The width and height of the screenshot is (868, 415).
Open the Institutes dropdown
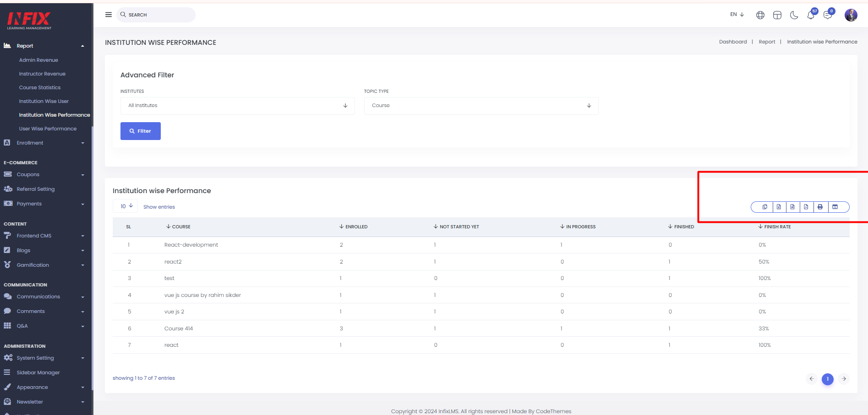[238, 106]
